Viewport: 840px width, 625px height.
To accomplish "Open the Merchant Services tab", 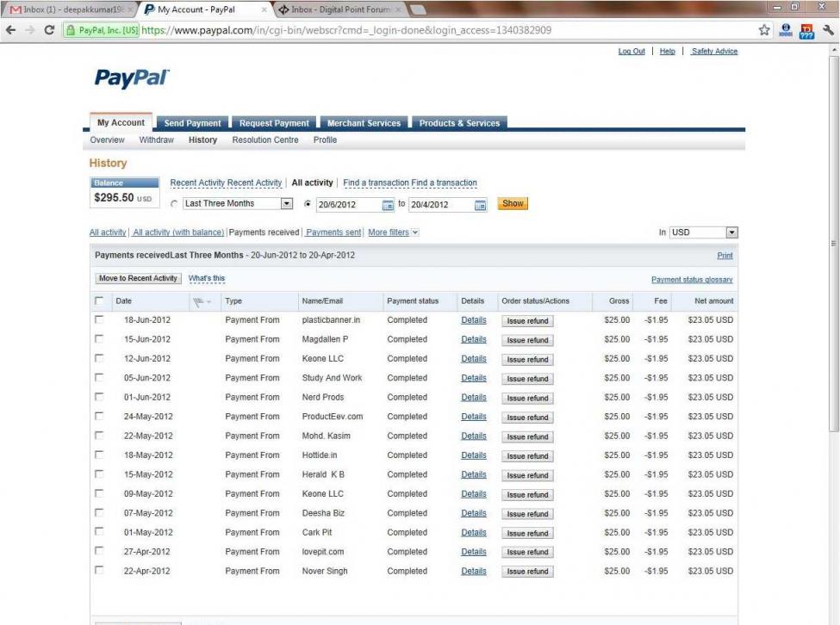I will click(x=364, y=123).
